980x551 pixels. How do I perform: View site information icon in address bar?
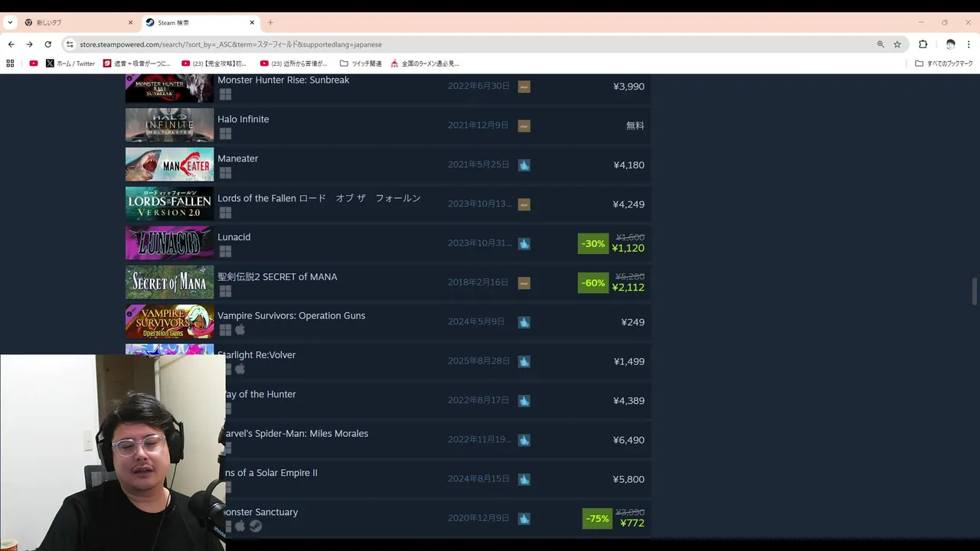70,44
